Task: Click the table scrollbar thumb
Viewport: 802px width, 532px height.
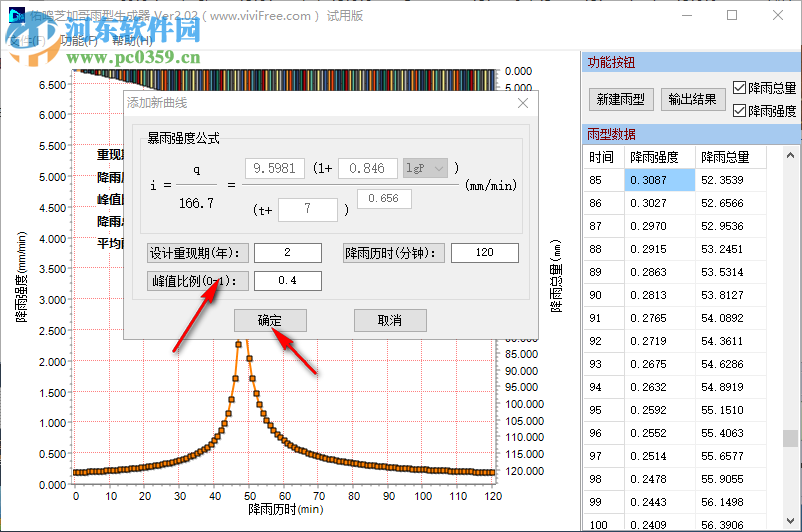Action: coord(790,438)
